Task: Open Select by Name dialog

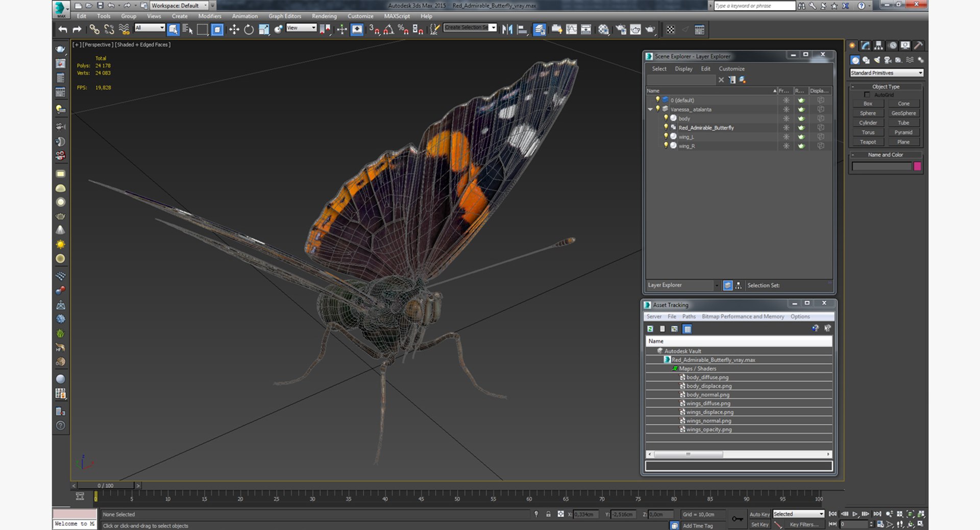Action: (x=187, y=30)
